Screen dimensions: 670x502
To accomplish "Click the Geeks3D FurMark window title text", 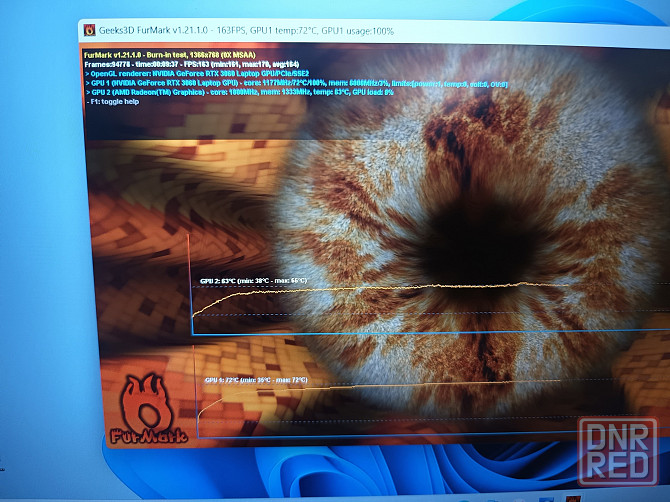I will [x=246, y=31].
